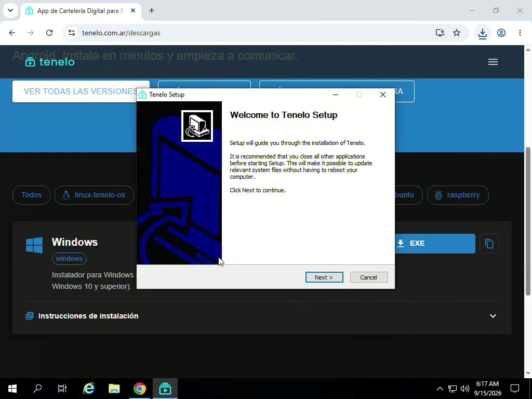Click Next in Tenelo Setup

pos(324,277)
